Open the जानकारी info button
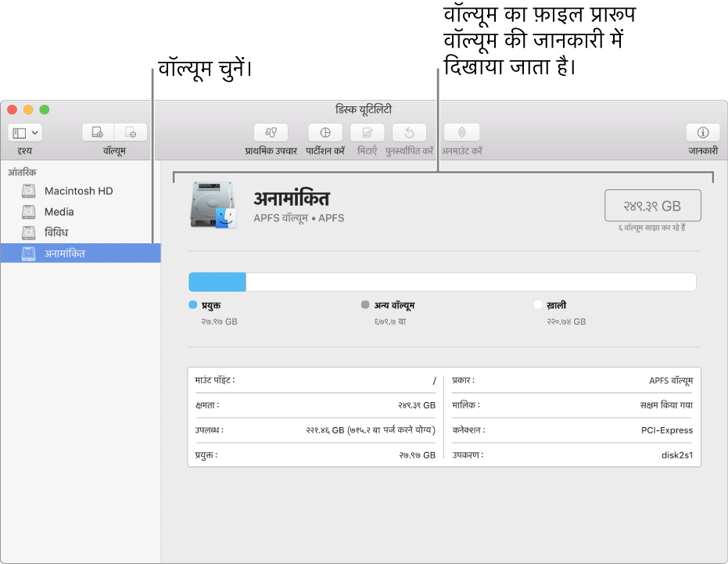The image size is (728, 564). 703,132
